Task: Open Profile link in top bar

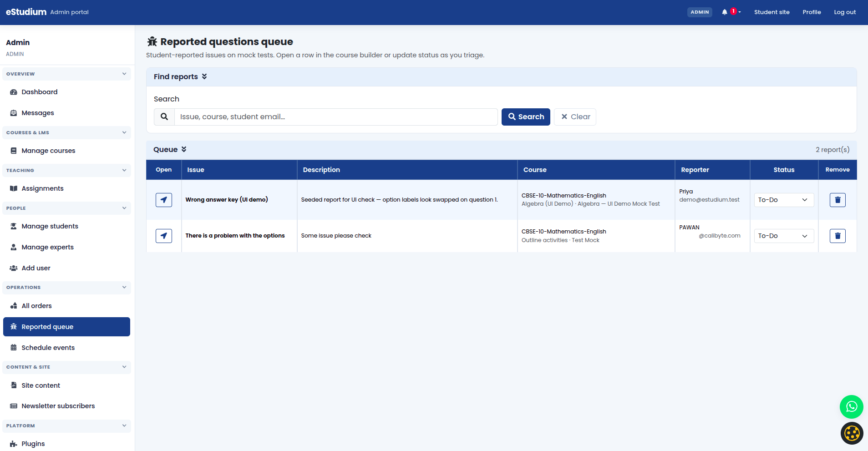Action: 812,12
